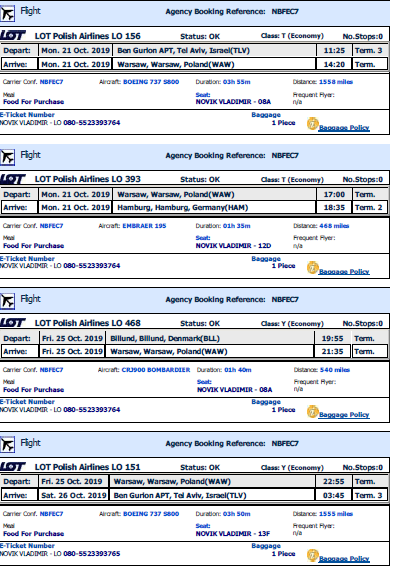Click the baggage info icon for flight LO 151

click(312, 555)
